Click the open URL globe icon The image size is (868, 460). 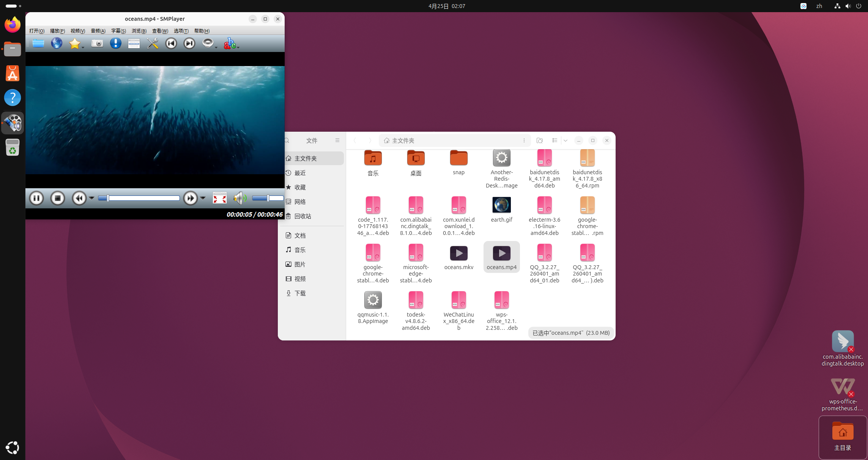pos(57,43)
